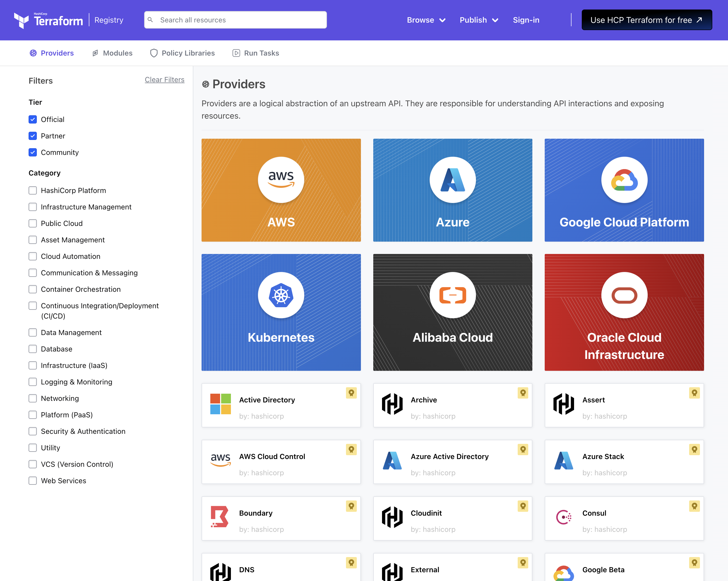This screenshot has height=581, width=728.
Task: Click the search magnifier icon
Action: tap(150, 20)
